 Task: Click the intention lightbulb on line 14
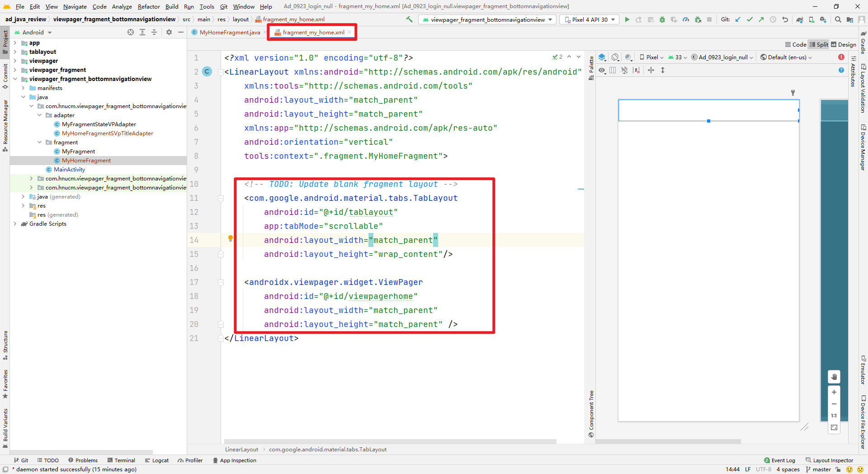click(231, 238)
